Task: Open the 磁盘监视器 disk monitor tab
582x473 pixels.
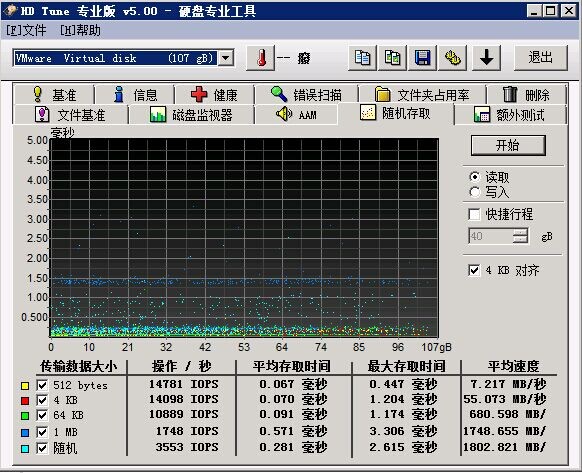Action: [191, 115]
